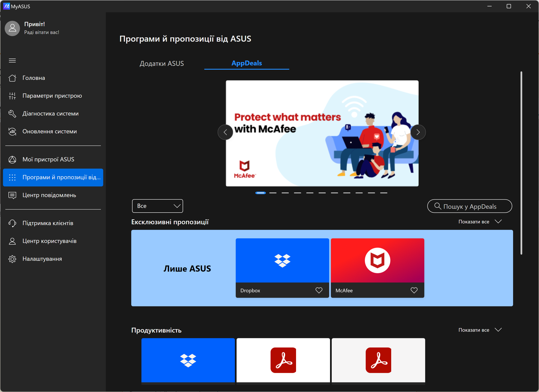Expand Ексклюзивні пропозиції chevron
The height and width of the screenshot is (392, 539).
[498, 222]
